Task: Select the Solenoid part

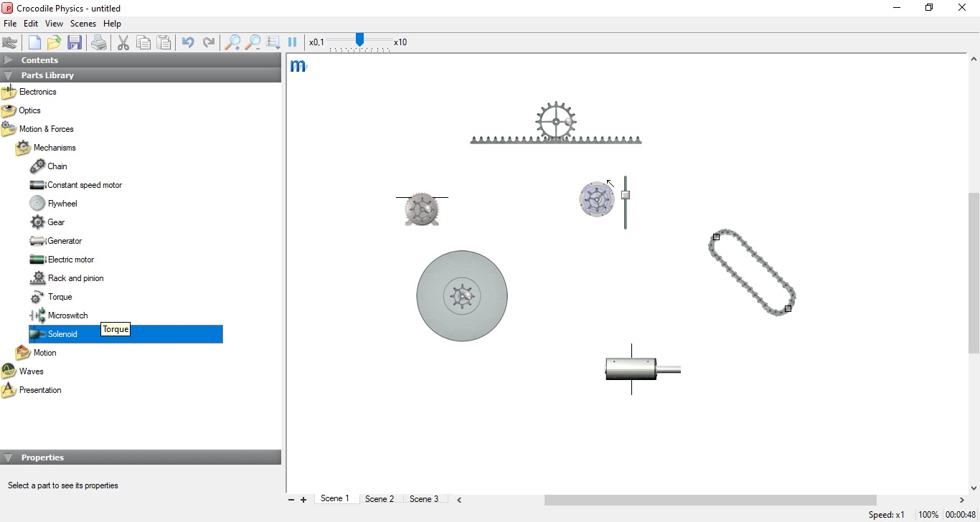Action: [x=126, y=334]
